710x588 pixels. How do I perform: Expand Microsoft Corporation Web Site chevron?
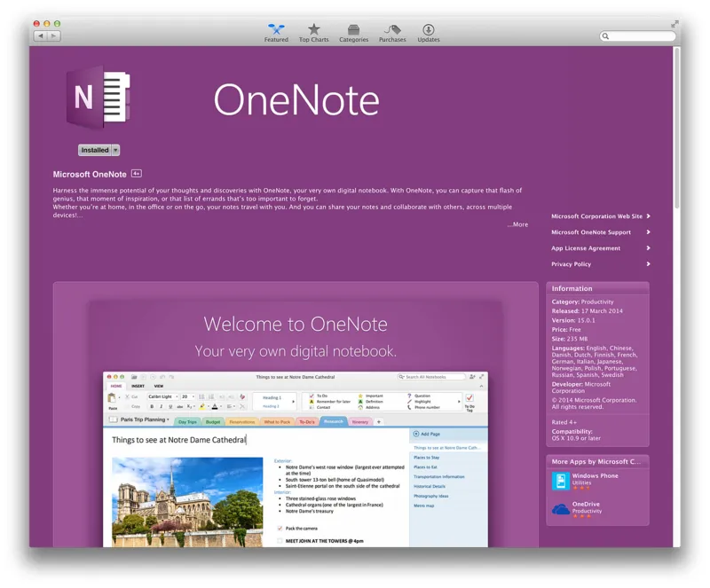[x=647, y=216]
